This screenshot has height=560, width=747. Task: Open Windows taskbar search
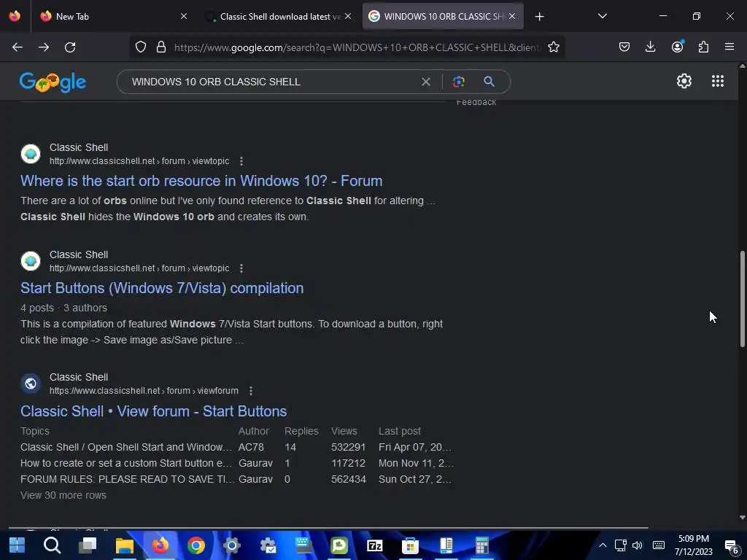pyautogui.click(x=52, y=545)
